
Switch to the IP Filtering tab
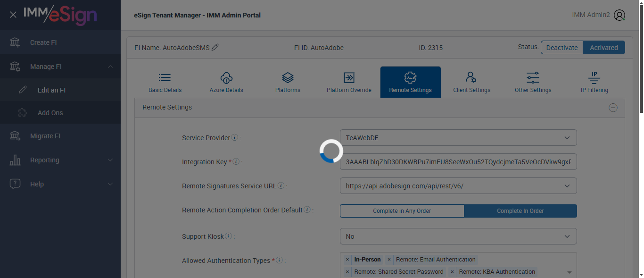[594, 82]
